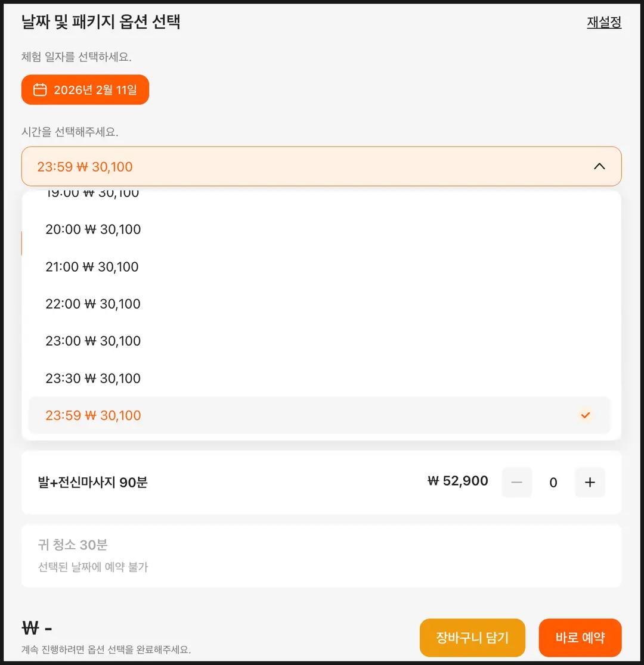Collapse time dropdown using chevron up arrow
Viewport: 644px width, 665px height.
pos(599,166)
